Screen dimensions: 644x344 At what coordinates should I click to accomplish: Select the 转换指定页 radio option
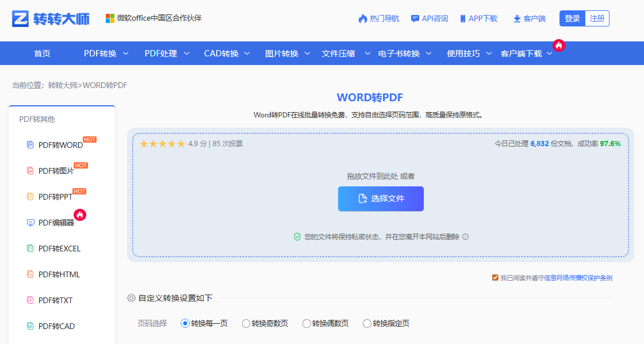click(367, 323)
